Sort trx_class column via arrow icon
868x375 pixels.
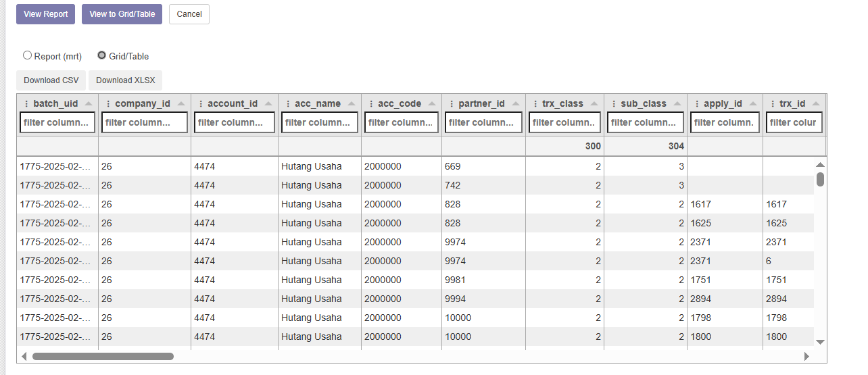click(594, 104)
